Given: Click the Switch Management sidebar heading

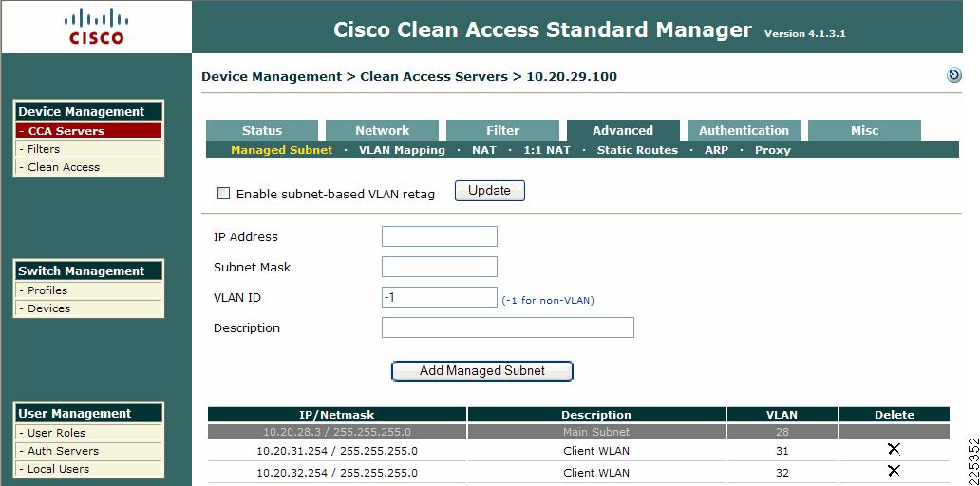Looking at the screenshot, I should [88, 271].
